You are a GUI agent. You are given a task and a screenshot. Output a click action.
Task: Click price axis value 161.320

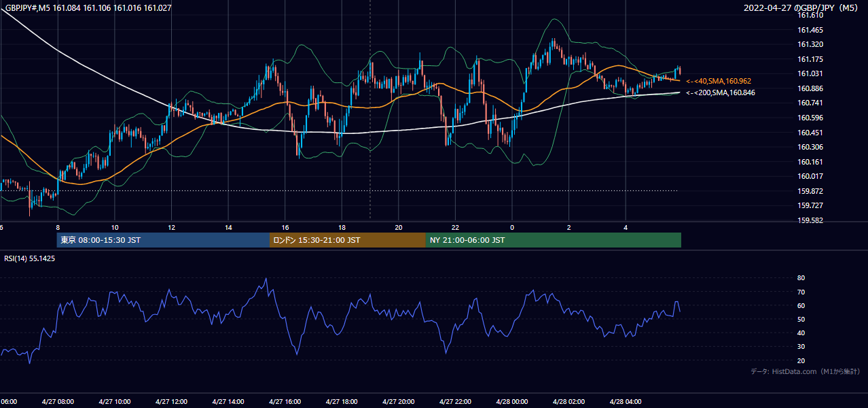(810, 44)
